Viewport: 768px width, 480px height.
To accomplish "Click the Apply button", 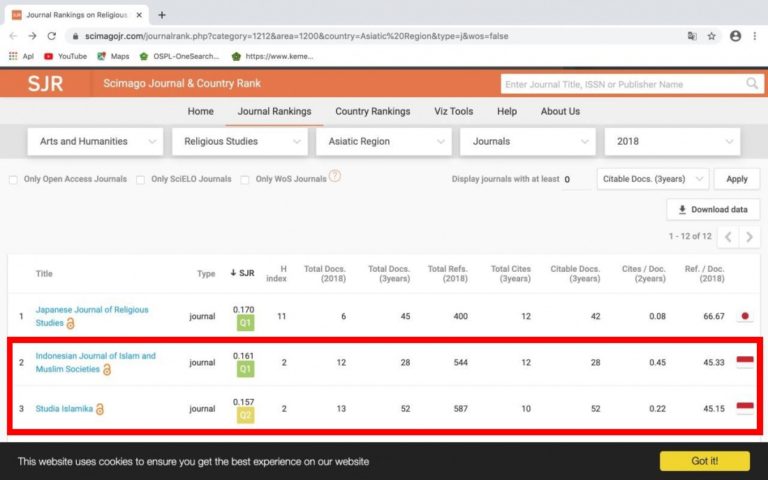I will tap(737, 179).
